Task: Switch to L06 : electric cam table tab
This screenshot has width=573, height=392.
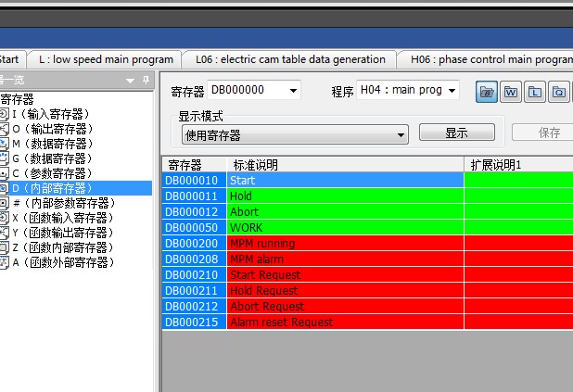Action: tap(290, 59)
